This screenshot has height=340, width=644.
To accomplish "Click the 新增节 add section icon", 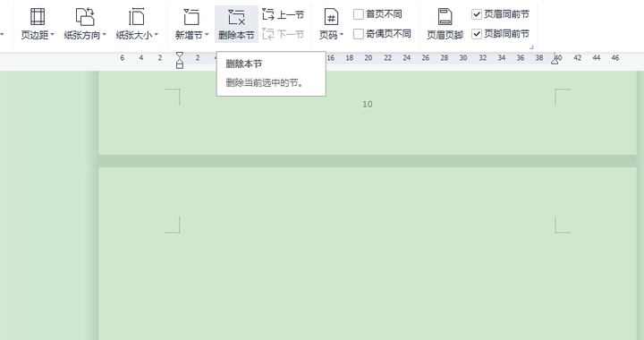I will (191, 17).
